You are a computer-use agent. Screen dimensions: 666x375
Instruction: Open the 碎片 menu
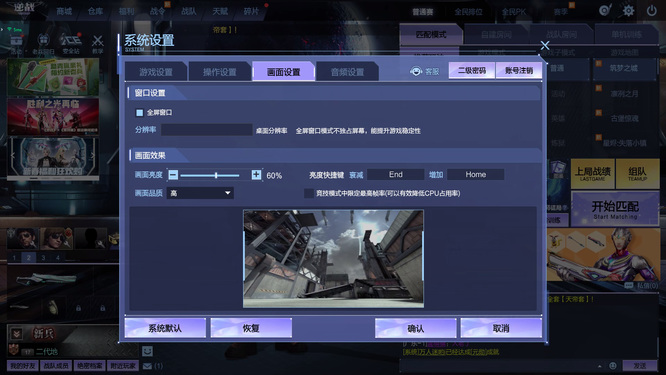(251, 11)
